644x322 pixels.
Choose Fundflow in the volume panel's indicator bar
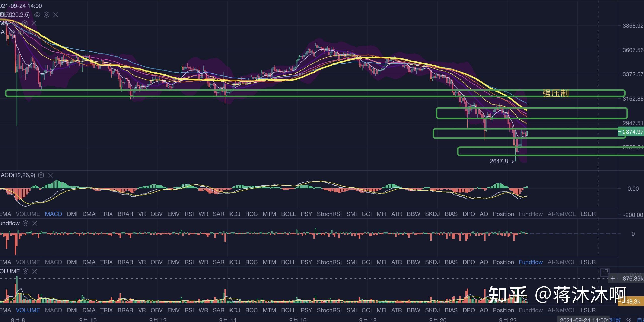point(531,310)
